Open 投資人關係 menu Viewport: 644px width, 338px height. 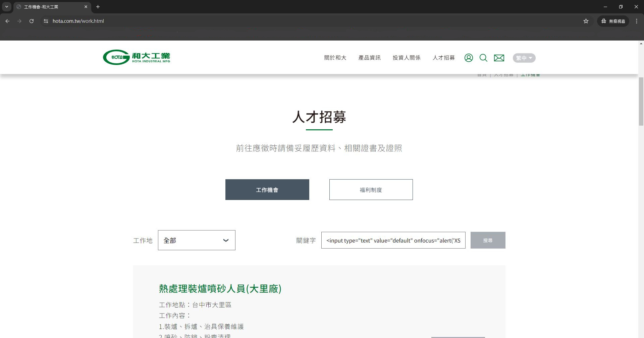(407, 58)
